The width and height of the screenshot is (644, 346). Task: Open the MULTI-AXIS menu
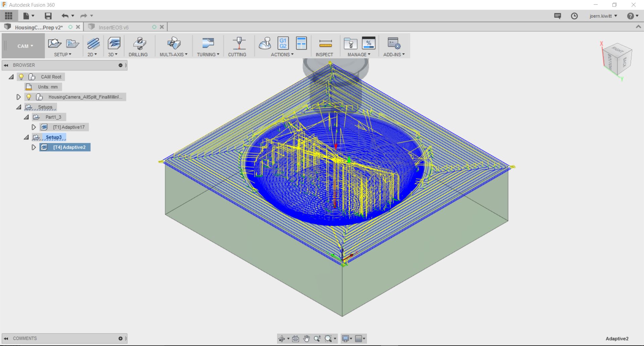(173, 54)
